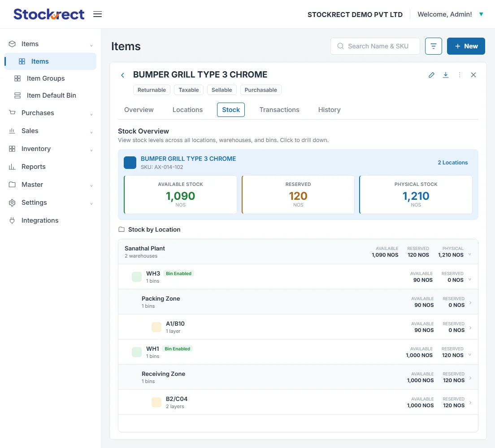
Task: Close the item detail panel
Action: tap(473, 75)
